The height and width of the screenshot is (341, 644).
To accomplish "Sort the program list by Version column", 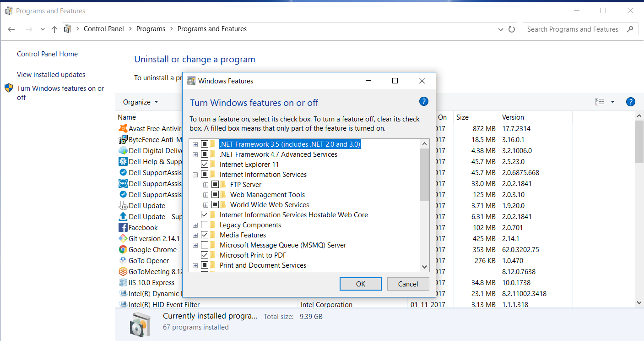I will point(535,117).
